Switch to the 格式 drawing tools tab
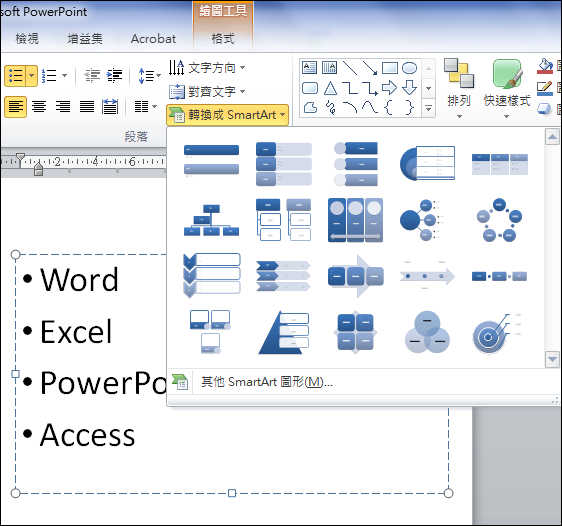Viewport: 562px width, 526px height. tap(223, 38)
